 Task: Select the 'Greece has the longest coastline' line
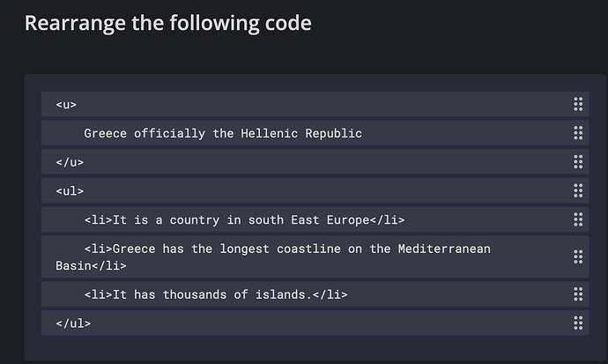pos(315,256)
